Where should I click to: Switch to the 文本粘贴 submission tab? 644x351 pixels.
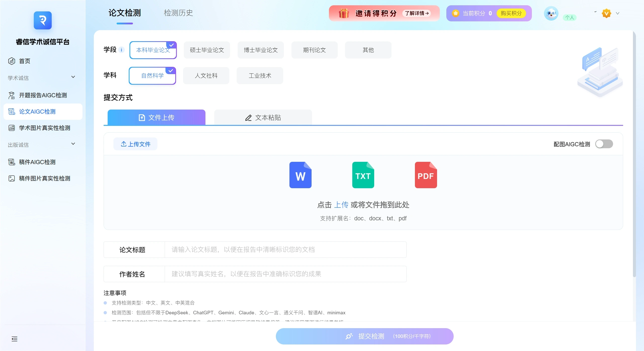point(263,117)
